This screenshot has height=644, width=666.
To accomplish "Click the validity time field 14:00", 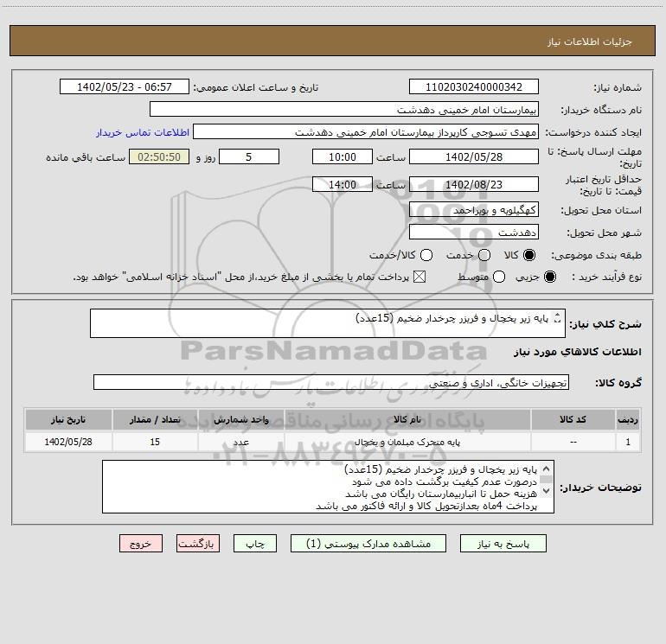I will [343, 184].
